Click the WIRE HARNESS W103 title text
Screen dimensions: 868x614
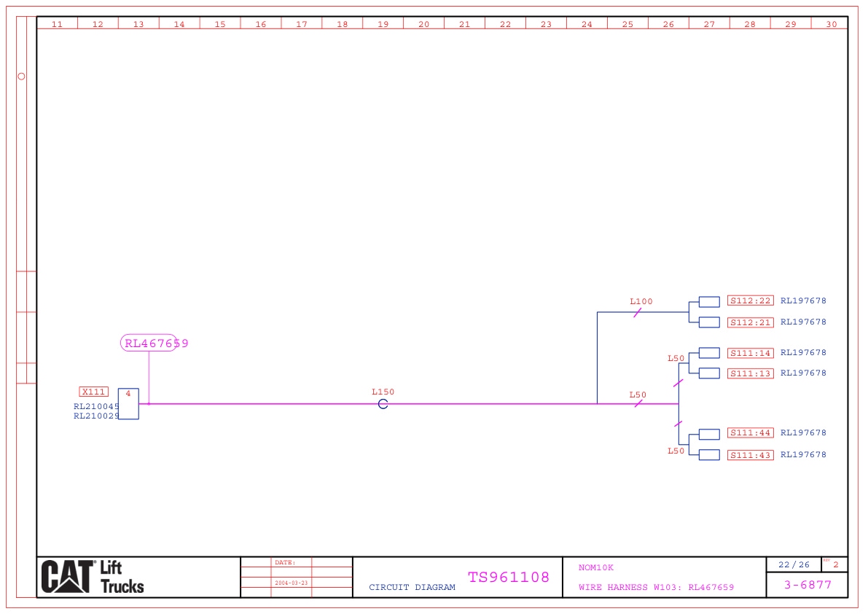pos(656,587)
